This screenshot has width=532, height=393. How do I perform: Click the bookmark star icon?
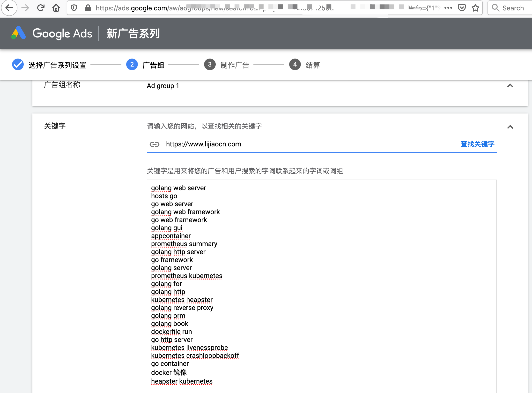point(476,8)
